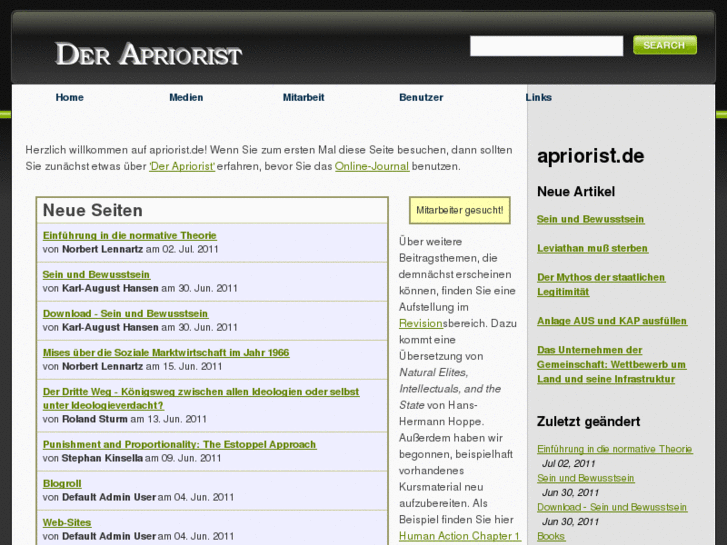Image resolution: width=727 pixels, height=545 pixels.
Task: Open 'Leviathan muß sterben' article
Action: tap(593, 248)
